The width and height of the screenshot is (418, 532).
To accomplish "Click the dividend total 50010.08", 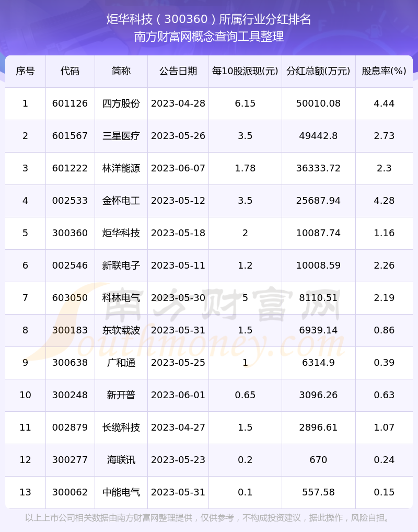I will [318, 103].
